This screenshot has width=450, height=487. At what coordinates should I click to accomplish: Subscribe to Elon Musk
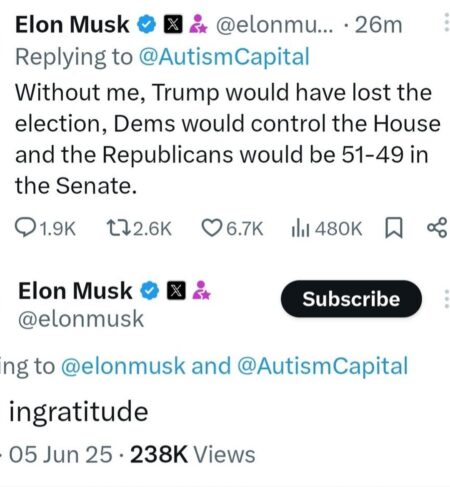point(351,298)
